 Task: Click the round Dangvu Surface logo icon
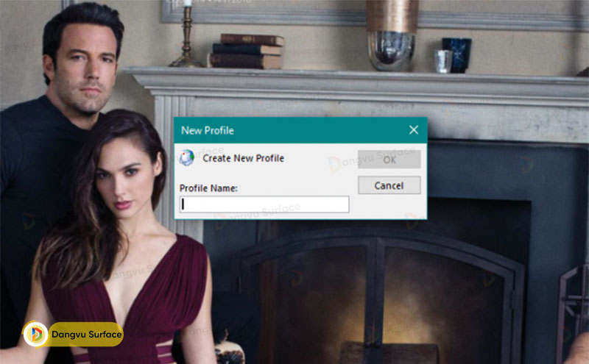35,334
